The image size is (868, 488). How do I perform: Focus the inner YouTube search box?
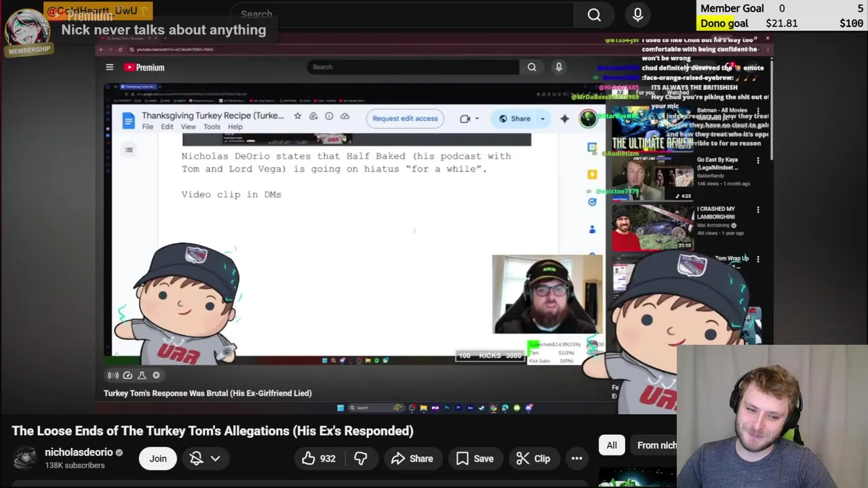tap(413, 67)
